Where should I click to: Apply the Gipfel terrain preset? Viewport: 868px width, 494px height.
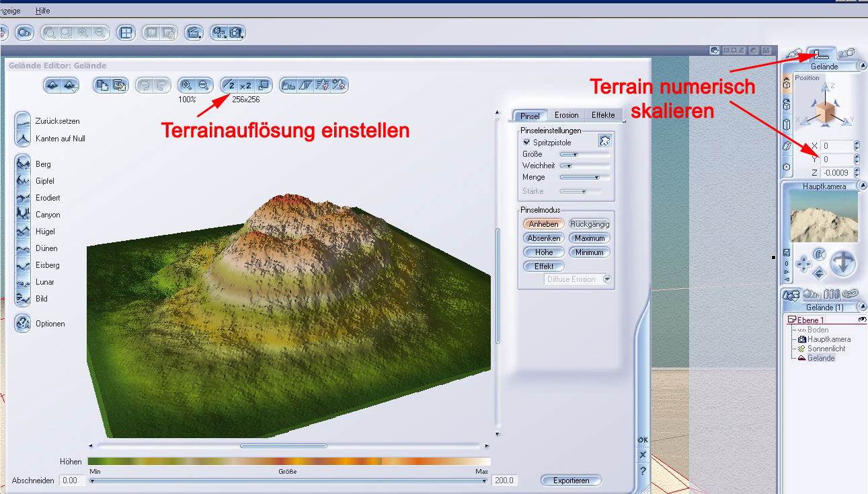[x=24, y=181]
